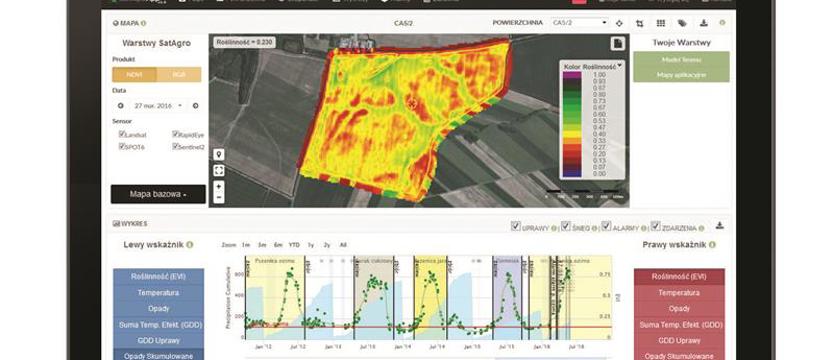Image resolution: width=834 pixels, height=360 pixels.
Task: Zoom in with the map plus button
Action: click(219, 187)
